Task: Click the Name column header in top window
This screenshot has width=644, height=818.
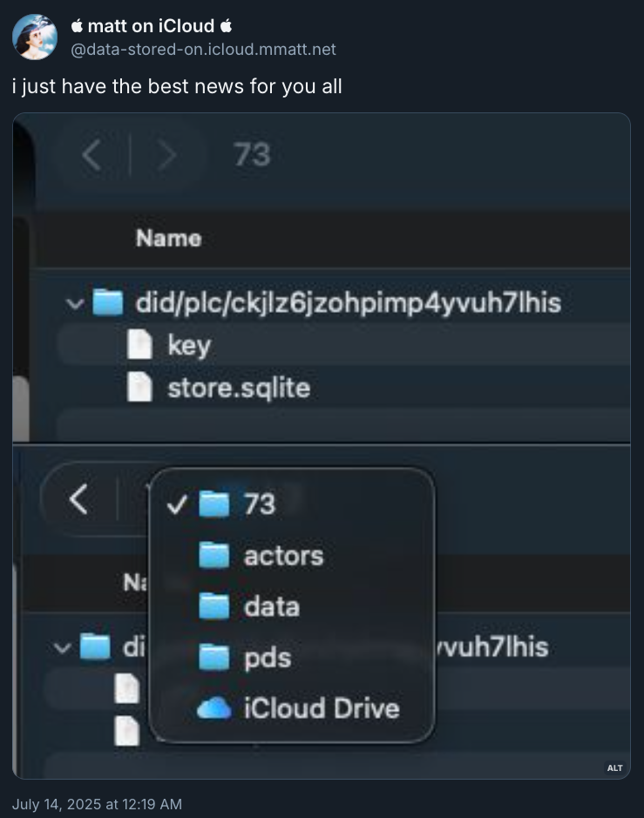Action: click(x=168, y=238)
